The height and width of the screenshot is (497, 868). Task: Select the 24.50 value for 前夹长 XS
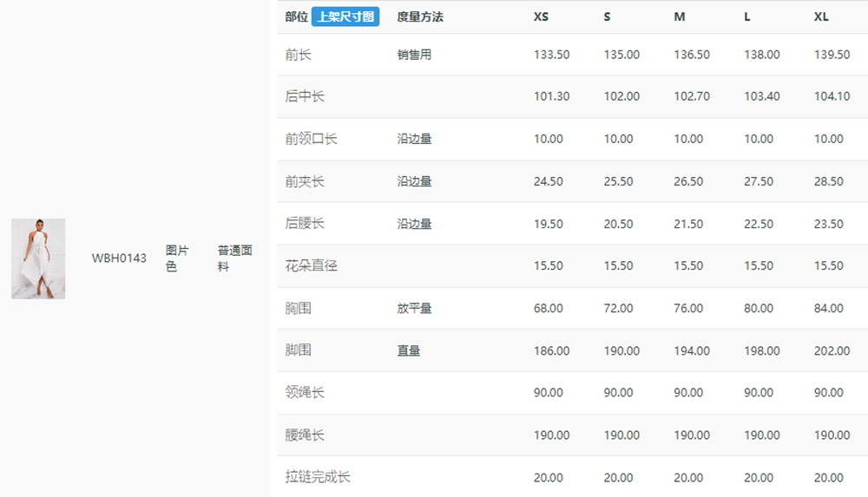(548, 181)
